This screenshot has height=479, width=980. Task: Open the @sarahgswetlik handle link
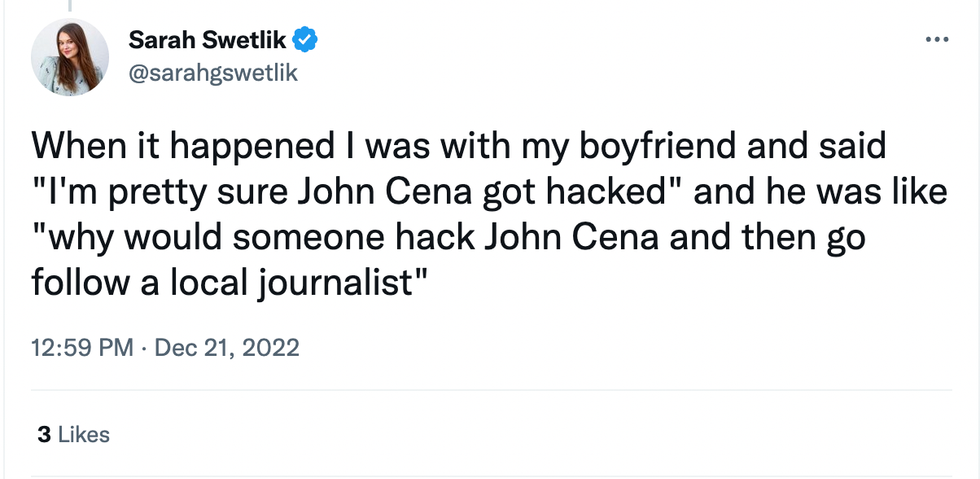(x=213, y=72)
